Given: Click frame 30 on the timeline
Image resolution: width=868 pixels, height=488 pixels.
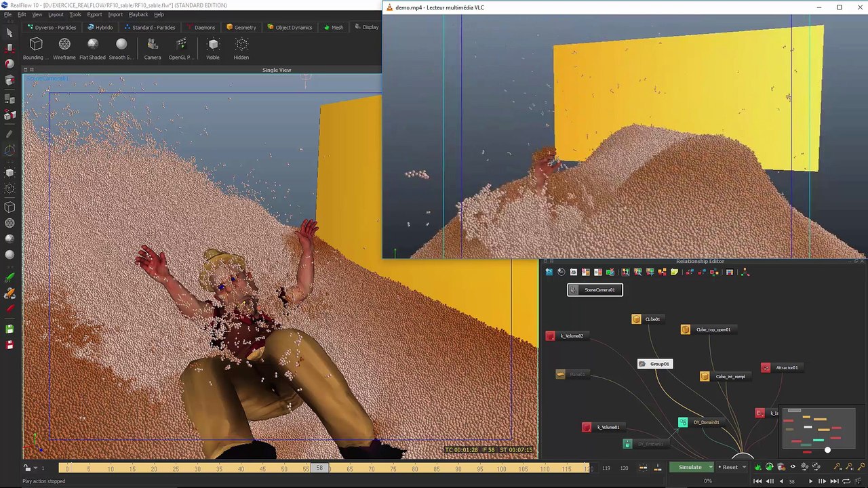Looking at the screenshot, I should pyautogui.click(x=197, y=468).
